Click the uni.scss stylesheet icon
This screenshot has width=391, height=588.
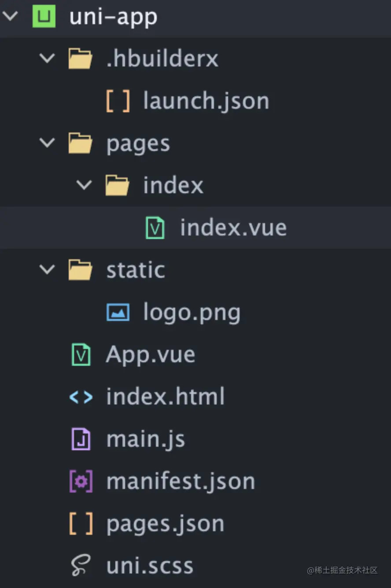[x=81, y=566]
